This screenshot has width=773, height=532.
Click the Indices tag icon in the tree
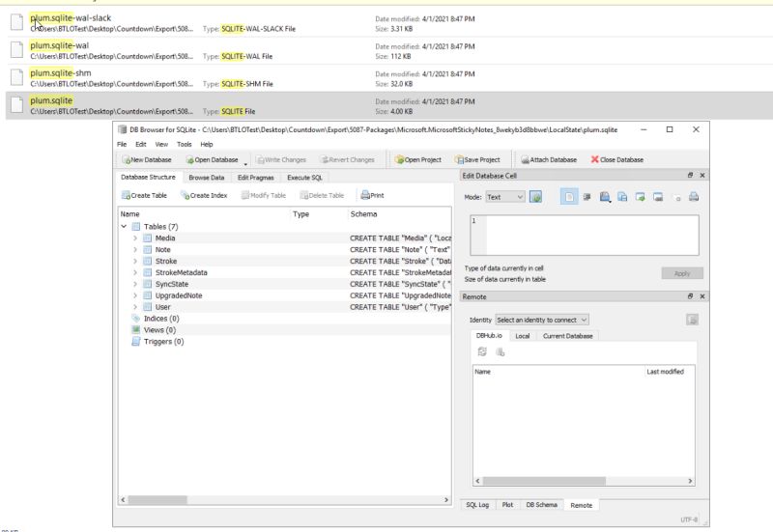tap(135, 319)
